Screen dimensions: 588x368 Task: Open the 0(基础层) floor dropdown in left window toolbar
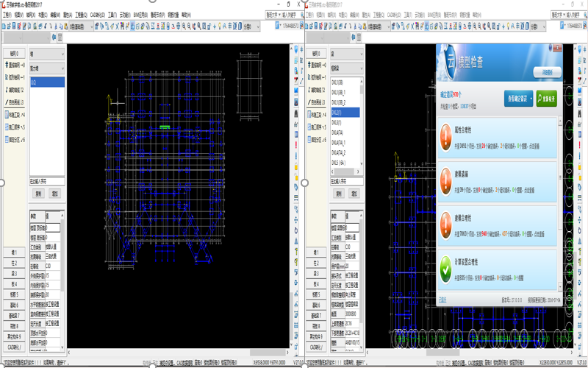coord(81,26)
